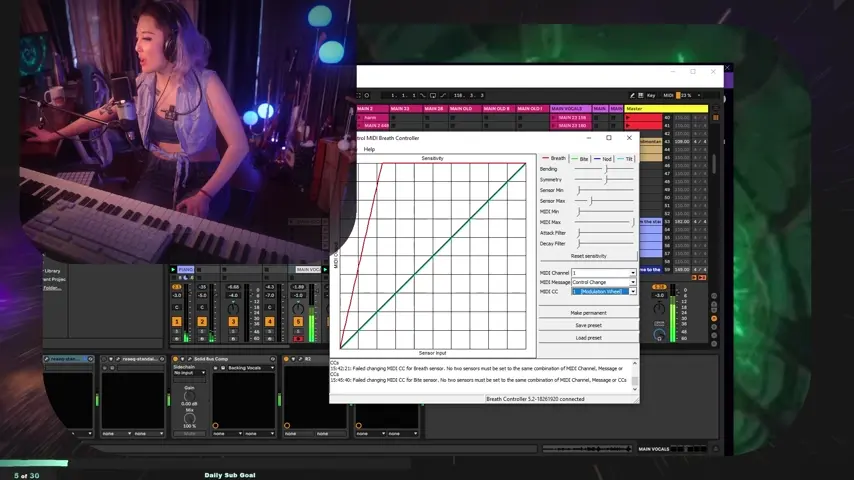Click the Reset sensitivity button

(x=588, y=256)
